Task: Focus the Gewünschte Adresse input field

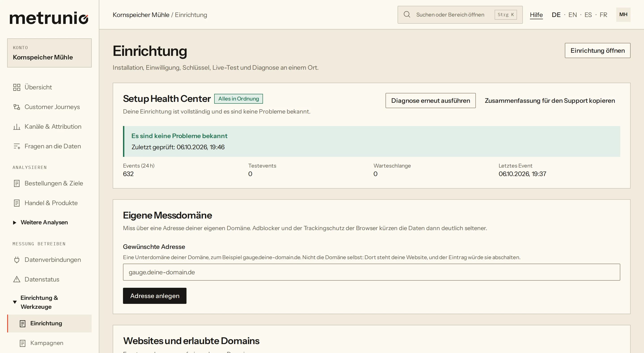Action: click(371, 272)
